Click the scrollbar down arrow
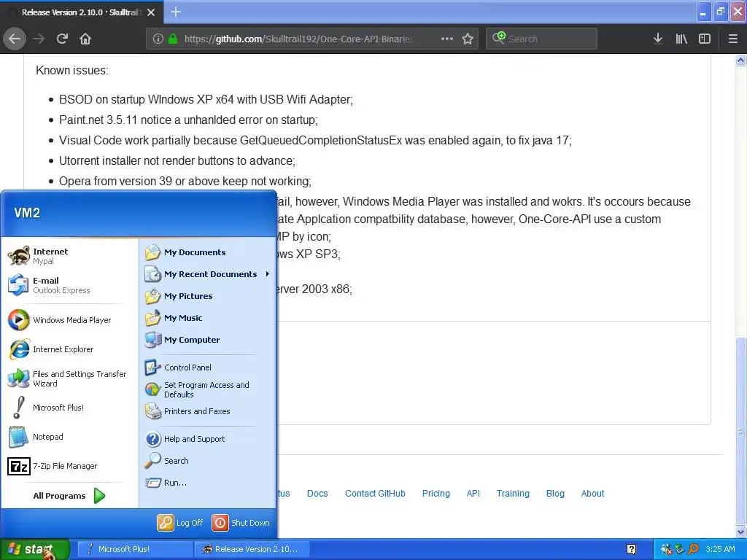 point(741,532)
